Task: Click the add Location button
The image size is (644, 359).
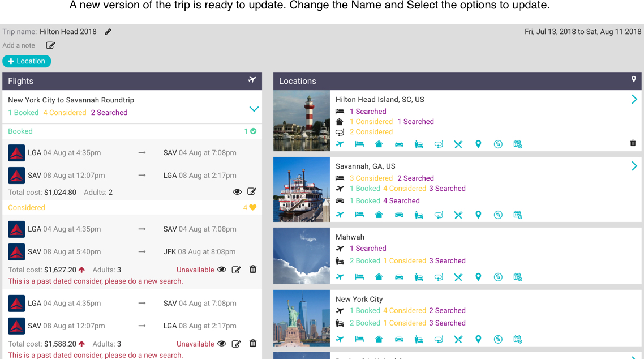Action: (x=27, y=61)
